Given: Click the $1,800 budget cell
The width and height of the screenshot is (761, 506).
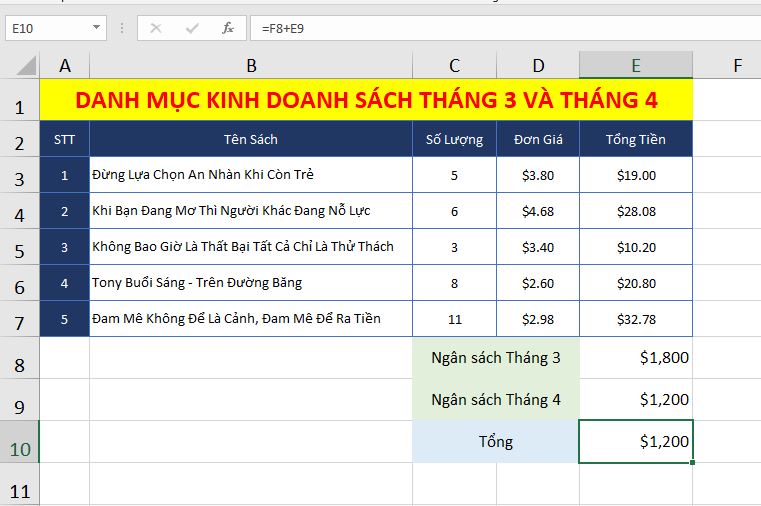Looking at the screenshot, I should (x=636, y=358).
